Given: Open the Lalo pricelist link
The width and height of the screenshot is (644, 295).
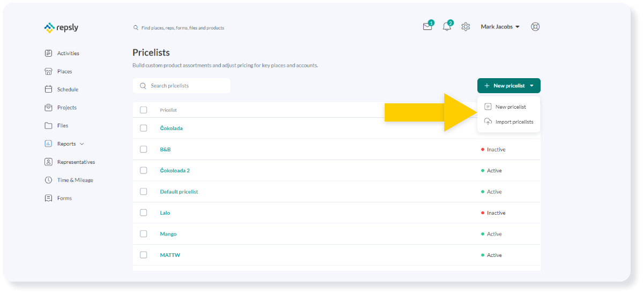Looking at the screenshot, I should coord(165,213).
